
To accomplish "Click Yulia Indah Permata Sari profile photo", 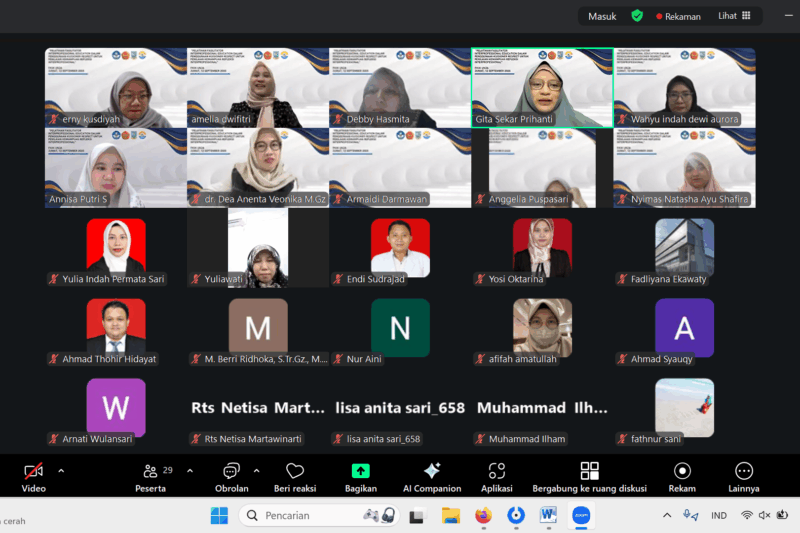I will pos(116,246).
